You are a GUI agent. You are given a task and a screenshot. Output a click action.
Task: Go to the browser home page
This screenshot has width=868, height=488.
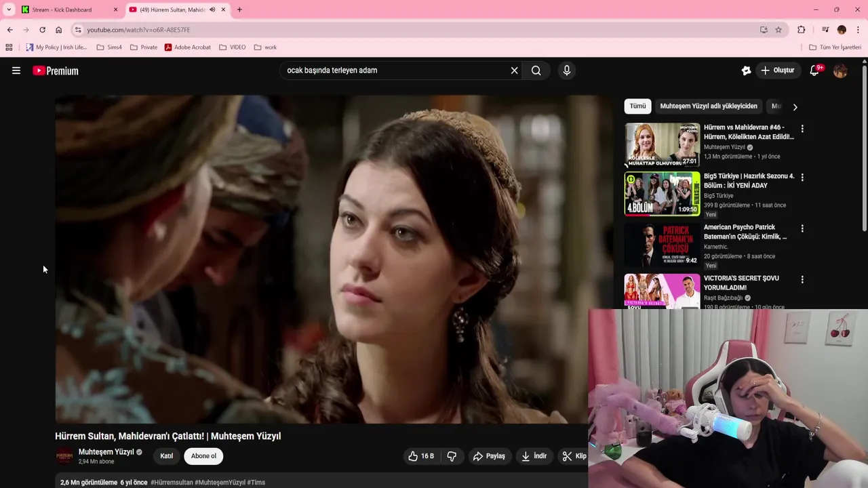(58, 30)
